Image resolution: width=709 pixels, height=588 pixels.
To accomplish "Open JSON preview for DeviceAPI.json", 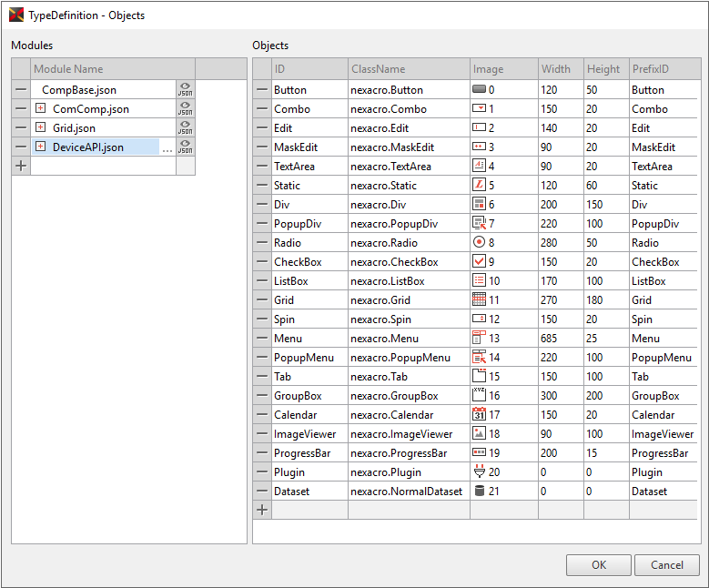I will point(185,147).
